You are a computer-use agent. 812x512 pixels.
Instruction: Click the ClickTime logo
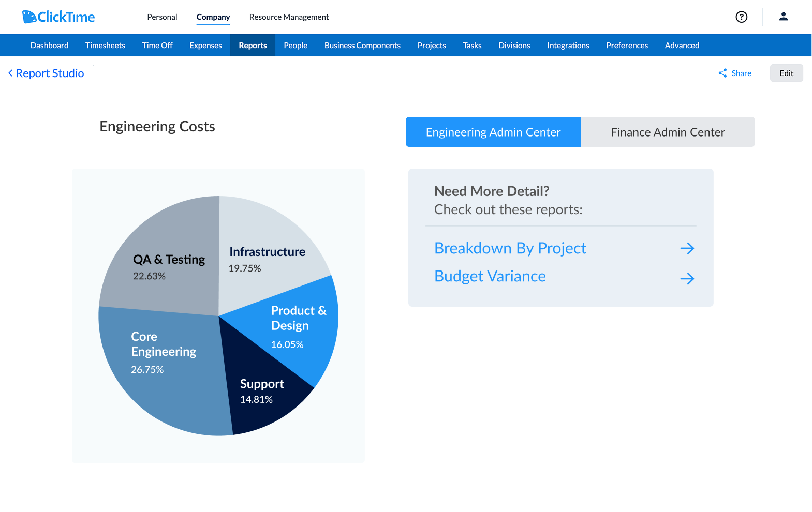58,17
